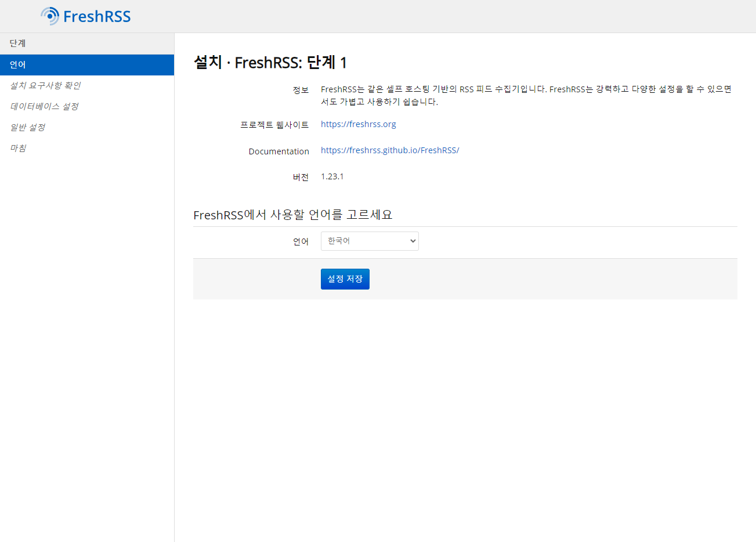Click the 버전 label

(x=301, y=178)
